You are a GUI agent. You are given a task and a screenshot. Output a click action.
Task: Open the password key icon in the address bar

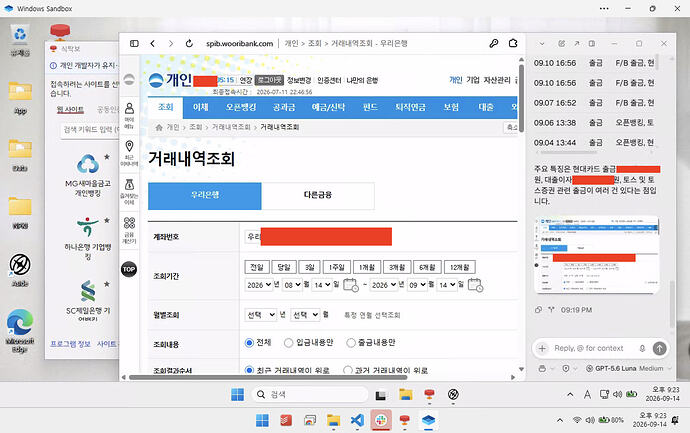point(494,44)
